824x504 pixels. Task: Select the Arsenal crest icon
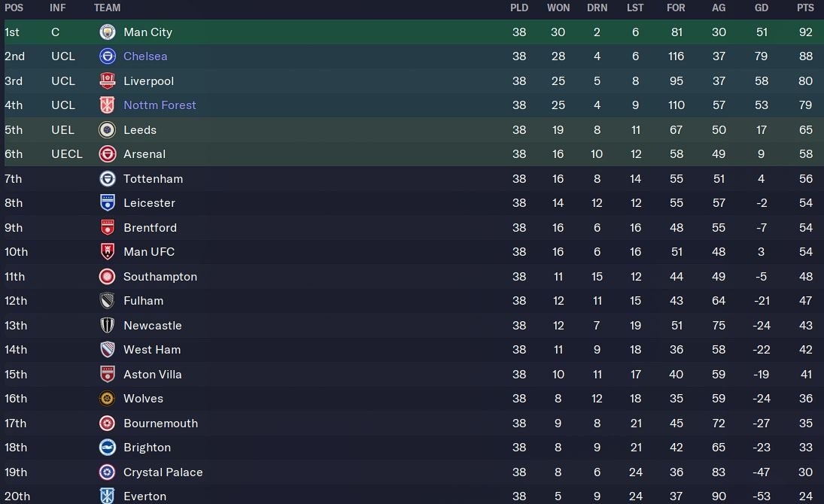(107, 154)
